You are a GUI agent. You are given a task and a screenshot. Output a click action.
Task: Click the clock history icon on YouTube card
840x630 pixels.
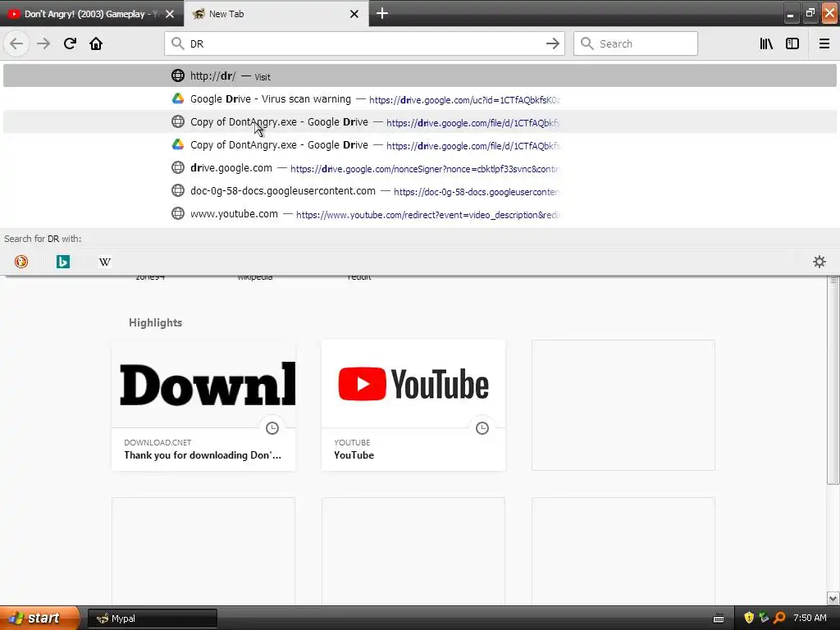pyautogui.click(x=482, y=428)
